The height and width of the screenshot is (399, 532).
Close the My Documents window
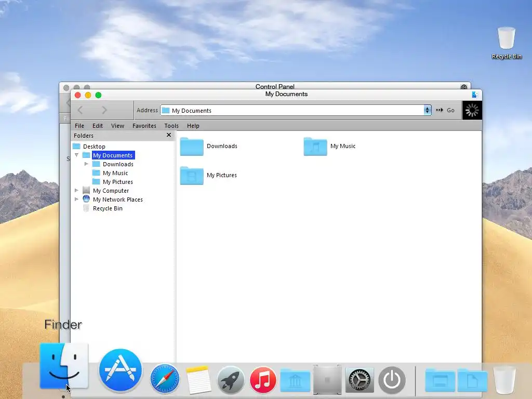click(78, 95)
